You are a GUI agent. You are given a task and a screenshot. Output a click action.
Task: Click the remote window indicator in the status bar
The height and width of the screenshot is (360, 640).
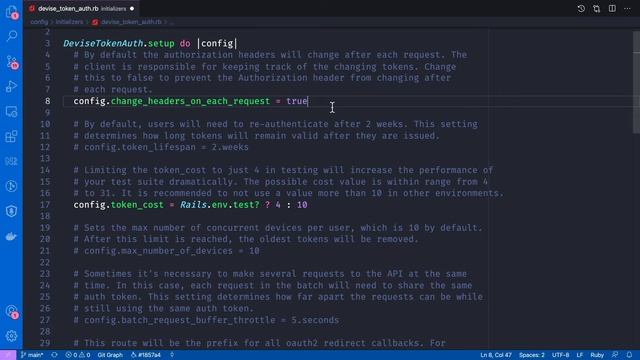tap(8, 355)
